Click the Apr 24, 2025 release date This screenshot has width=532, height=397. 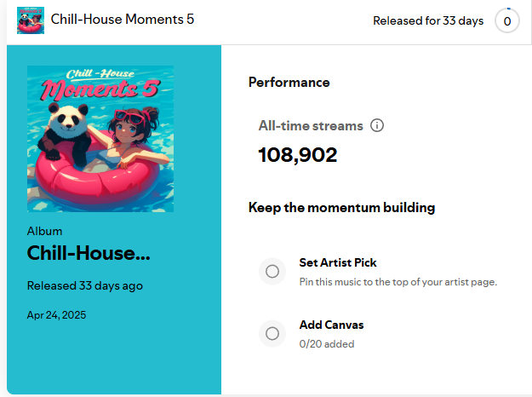click(x=56, y=315)
